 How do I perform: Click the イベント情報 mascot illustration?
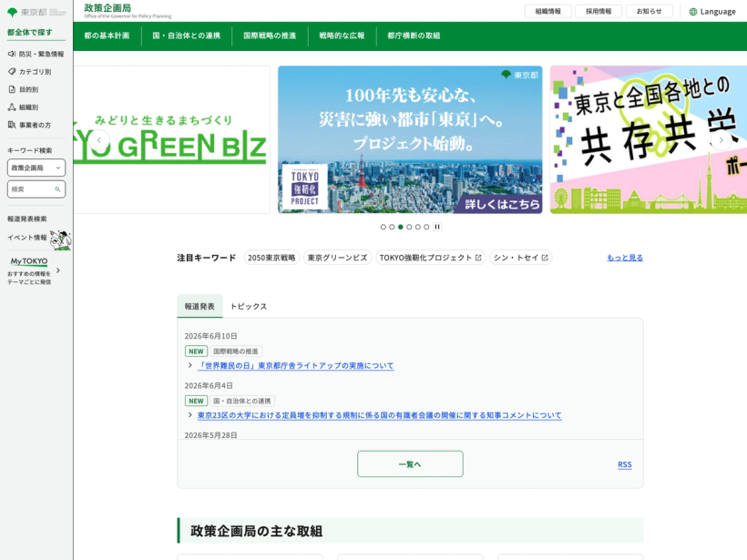click(x=61, y=239)
